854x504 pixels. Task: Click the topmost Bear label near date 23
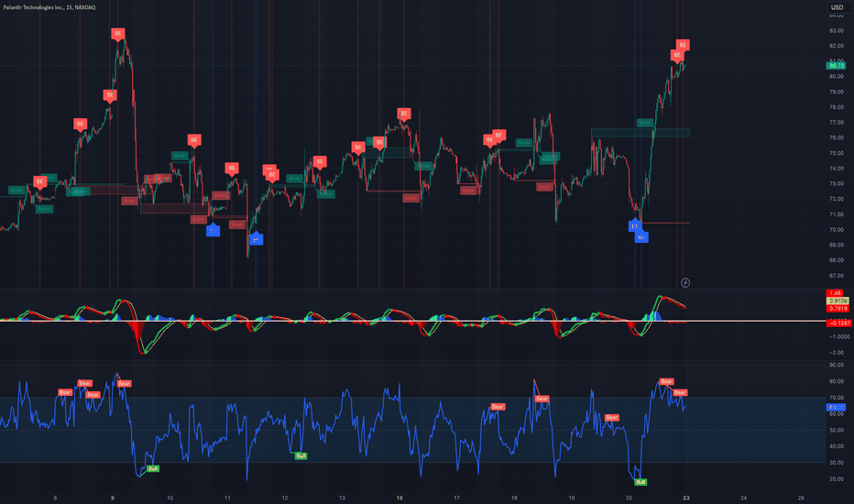667,381
